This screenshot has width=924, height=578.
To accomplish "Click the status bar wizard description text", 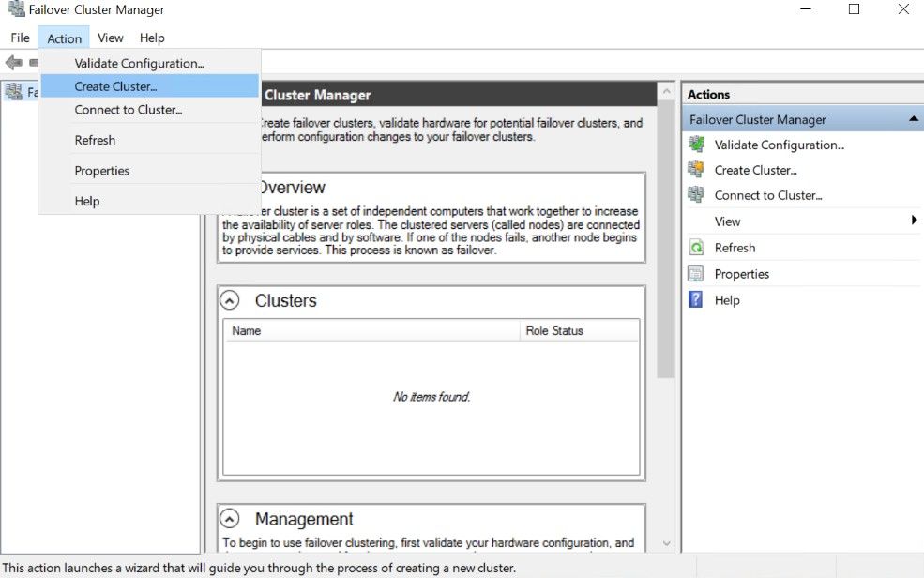I will pyautogui.click(x=259, y=568).
